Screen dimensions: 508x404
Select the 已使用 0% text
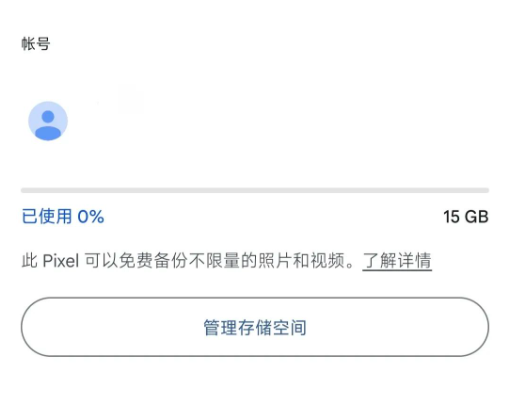(63, 216)
